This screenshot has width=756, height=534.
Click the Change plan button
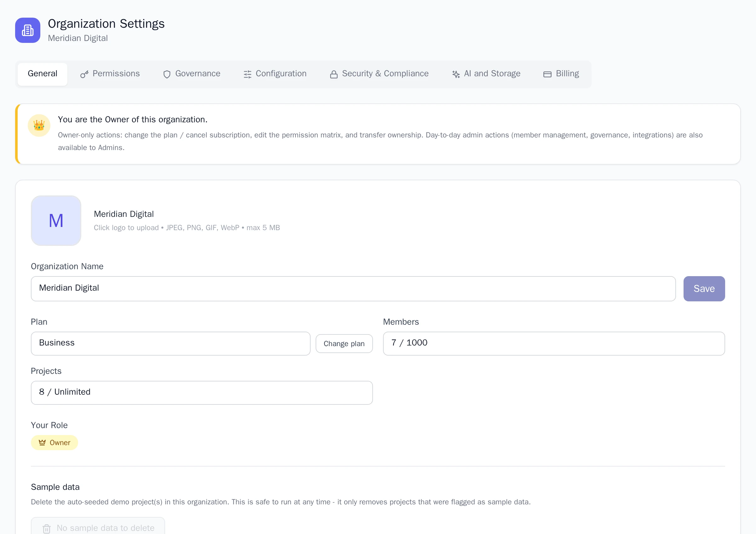coord(344,344)
